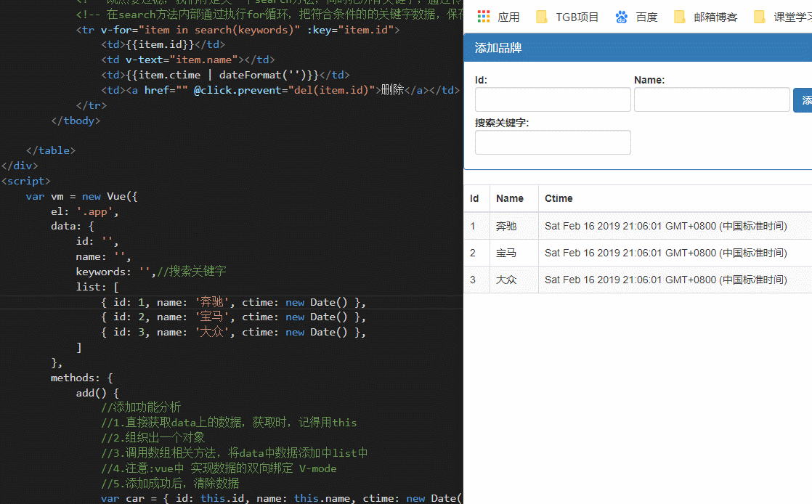Place cursor on the id: 2 宝马 code line
Image resolution: width=812 pixels, height=504 pixels.
tap(234, 317)
